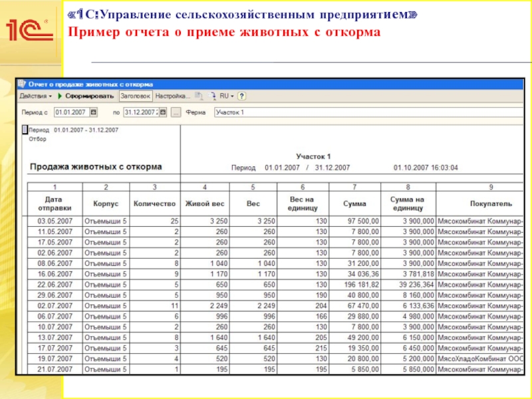532x399 pixels.
Task: Click date cell 21.07.2007
Action: click(x=55, y=369)
